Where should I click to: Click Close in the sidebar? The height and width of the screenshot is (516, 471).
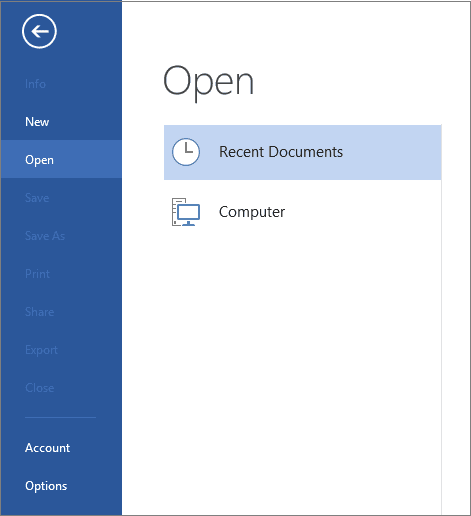(x=39, y=388)
